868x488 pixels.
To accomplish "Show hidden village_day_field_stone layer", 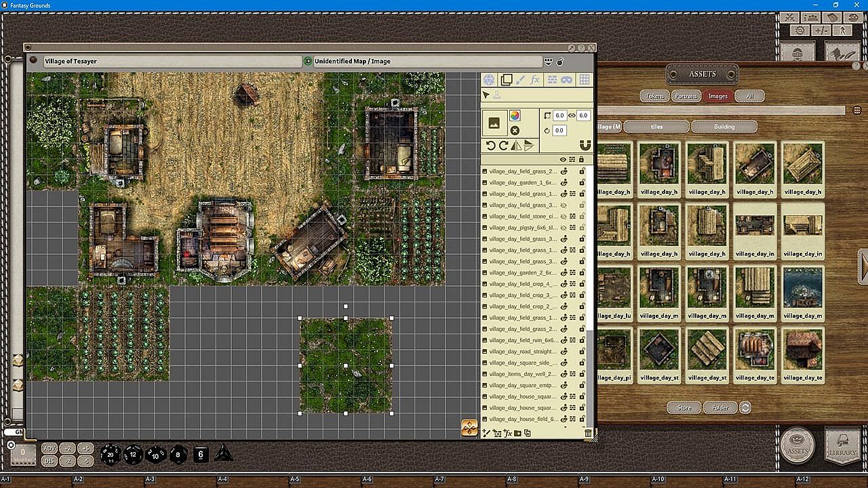I will tap(564, 216).
